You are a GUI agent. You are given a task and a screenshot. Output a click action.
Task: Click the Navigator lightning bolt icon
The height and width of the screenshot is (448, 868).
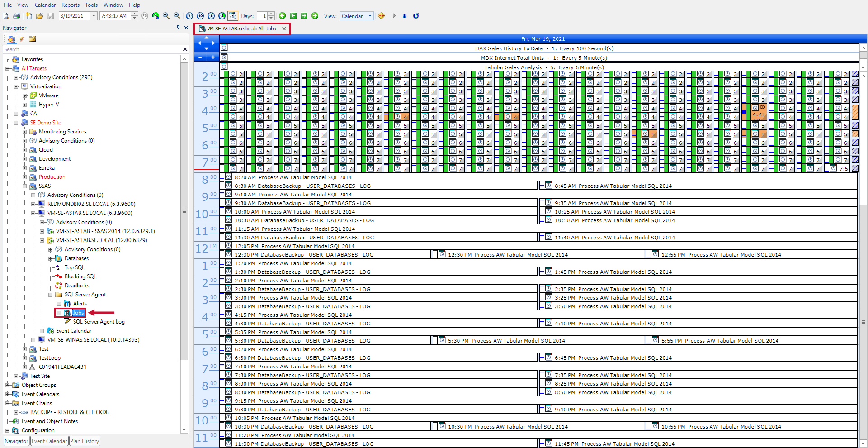click(22, 39)
